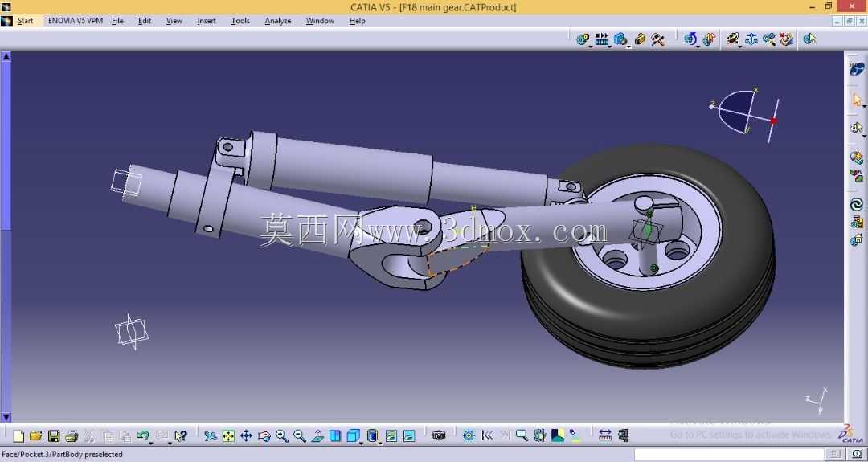Open the File menu
The width and height of the screenshot is (868, 462).
[117, 21]
